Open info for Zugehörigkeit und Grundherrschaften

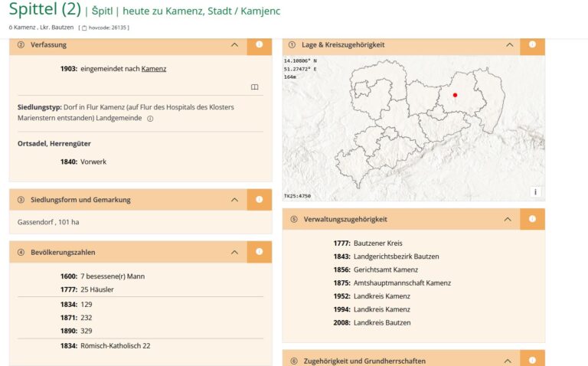[x=532, y=360]
